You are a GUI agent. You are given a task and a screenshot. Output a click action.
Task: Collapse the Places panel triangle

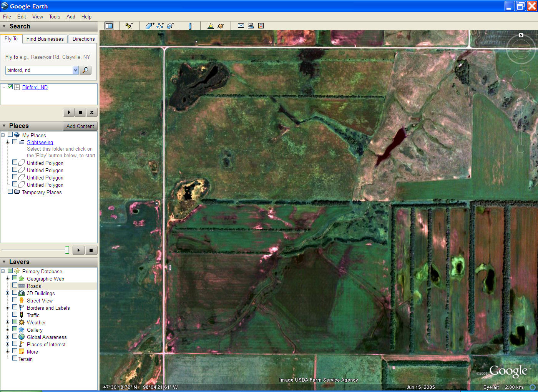4,126
